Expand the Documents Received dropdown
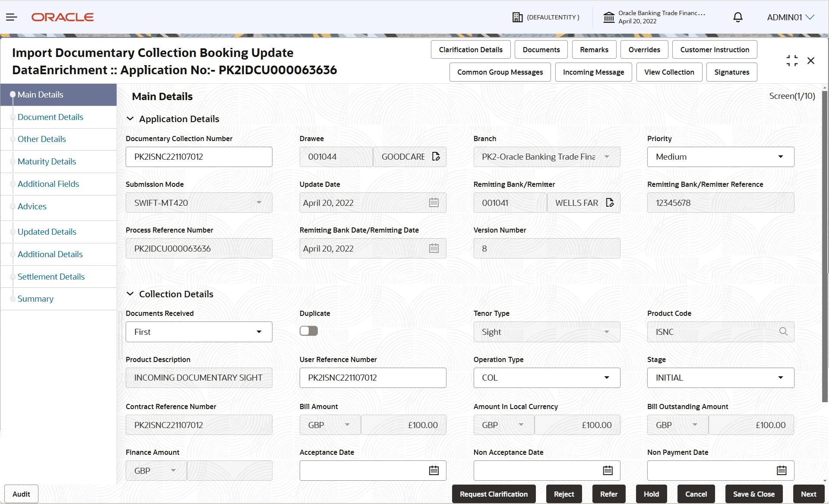 [199, 332]
